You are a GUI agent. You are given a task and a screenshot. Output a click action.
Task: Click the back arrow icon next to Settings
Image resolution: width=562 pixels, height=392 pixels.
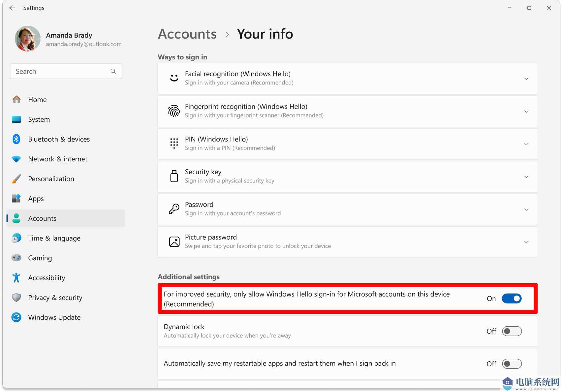click(x=12, y=8)
